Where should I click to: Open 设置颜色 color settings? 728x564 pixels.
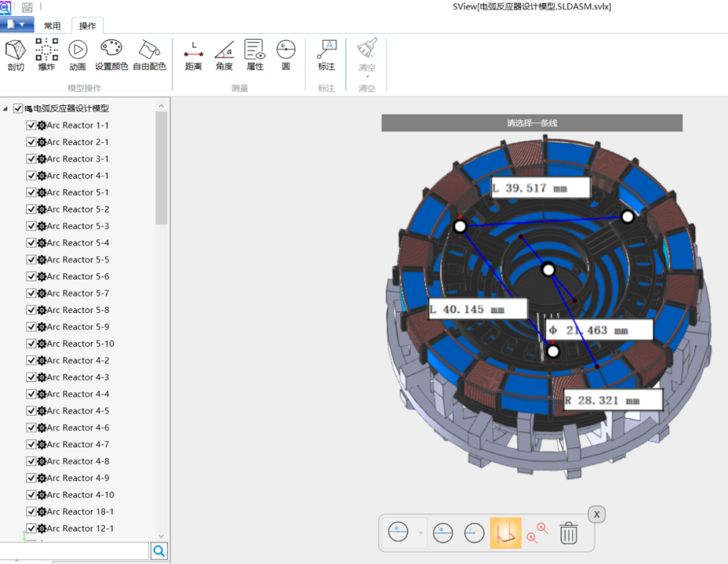(x=111, y=55)
